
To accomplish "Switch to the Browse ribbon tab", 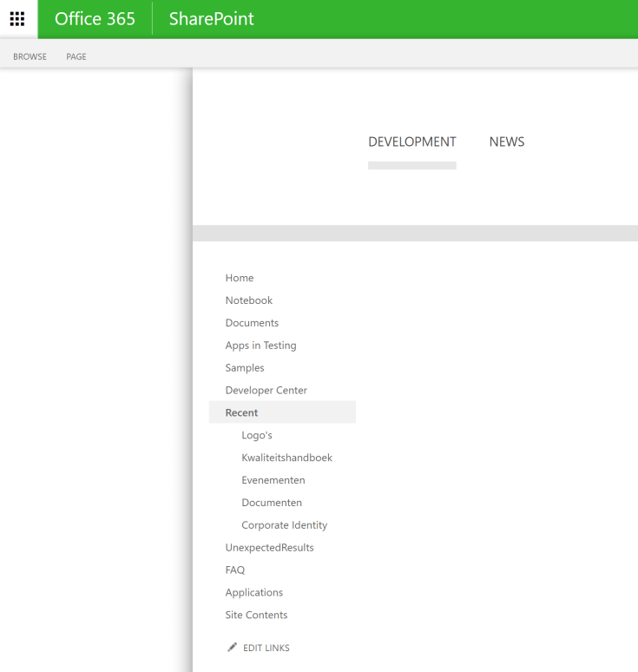I will coord(30,56).
